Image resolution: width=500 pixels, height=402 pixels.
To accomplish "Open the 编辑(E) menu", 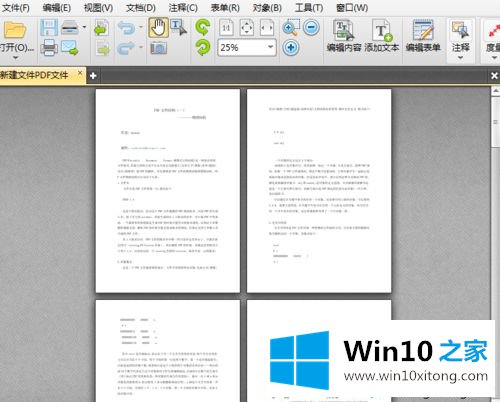I will [57, 7].
